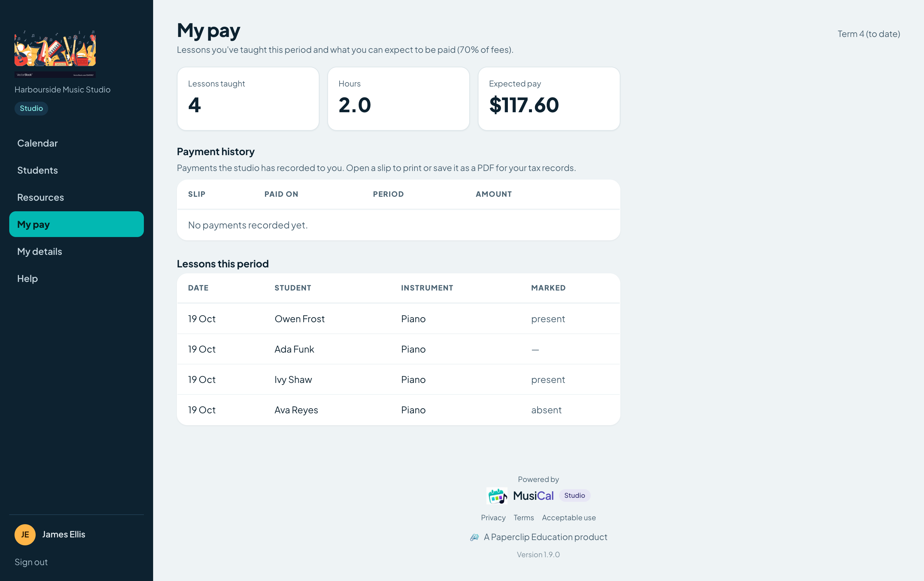Select the My pay menu item
The image size is (924, 581).
pos(76,224)
